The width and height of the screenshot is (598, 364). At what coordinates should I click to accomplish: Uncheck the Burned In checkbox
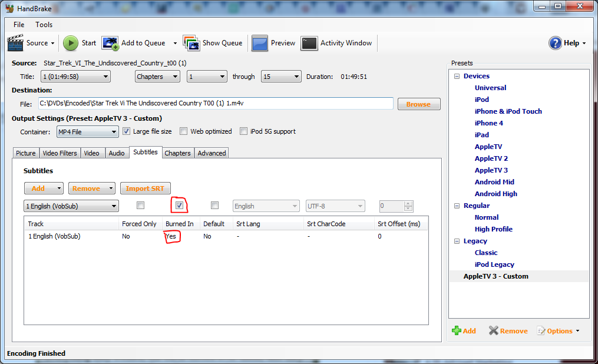(x=179, y=206)
